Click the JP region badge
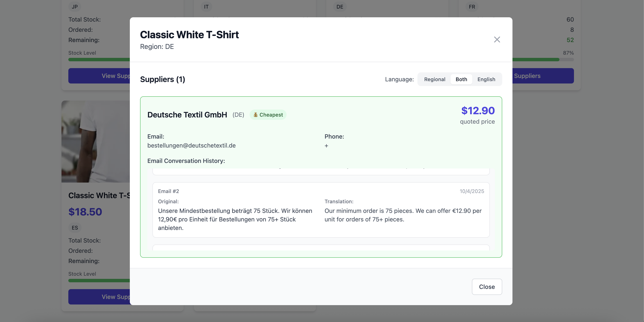Screen dimensions: 644x322 click(75, 7)
